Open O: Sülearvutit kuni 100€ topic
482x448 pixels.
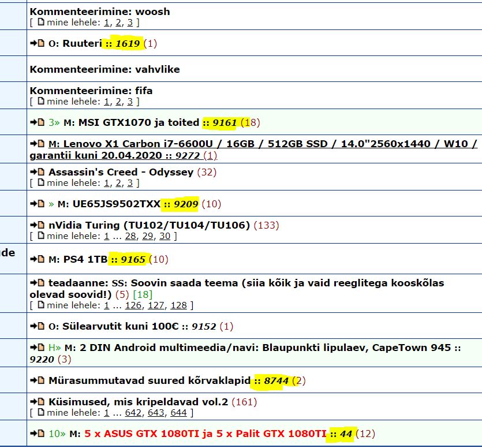(x=133, y=326)
